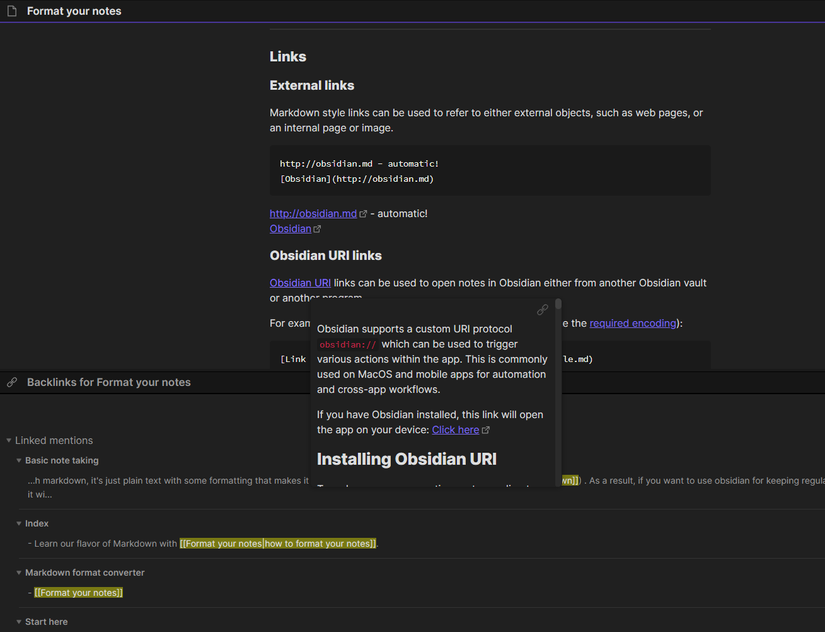825x632 pixels.
Task: Click the external-link icon after Click here
Action: tap(486, 430)
